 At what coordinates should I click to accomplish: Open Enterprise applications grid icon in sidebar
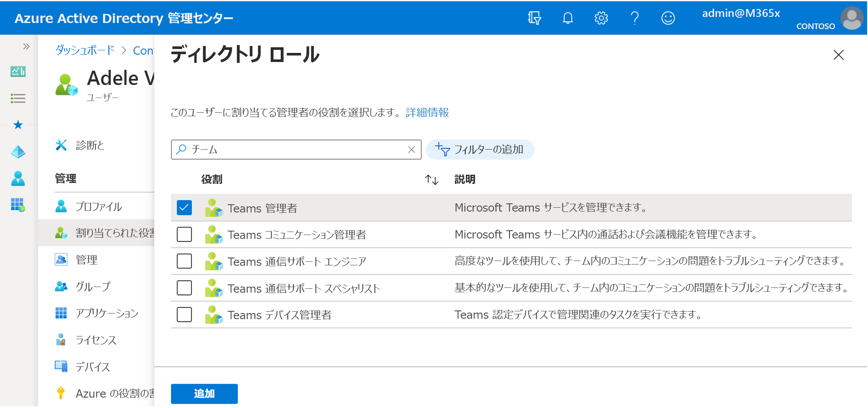point(18,205)
